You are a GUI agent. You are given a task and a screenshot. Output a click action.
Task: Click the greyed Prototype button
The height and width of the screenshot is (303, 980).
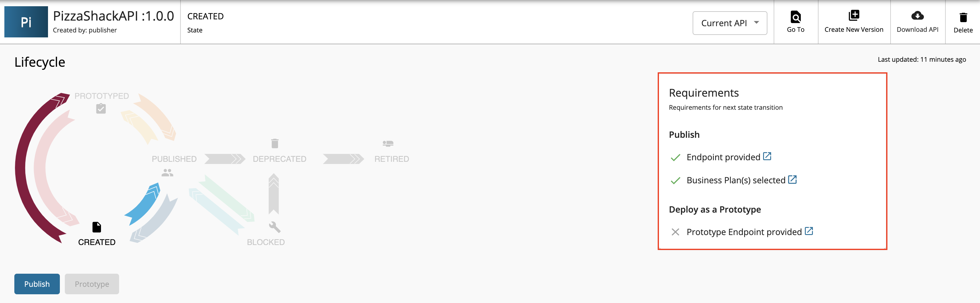pyautogui.click(x=92, y=284)
